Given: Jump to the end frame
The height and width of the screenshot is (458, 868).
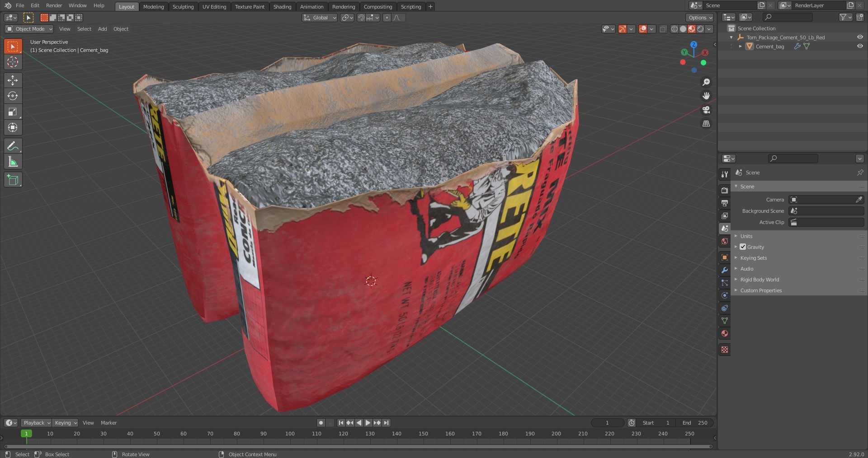Looking at the screenshot, I should click(x=386, y=423).
